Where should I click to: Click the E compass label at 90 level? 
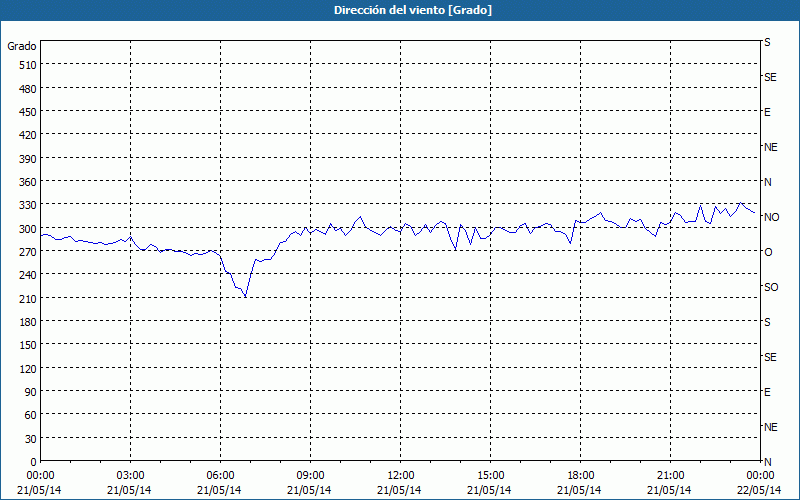point(767,392)
